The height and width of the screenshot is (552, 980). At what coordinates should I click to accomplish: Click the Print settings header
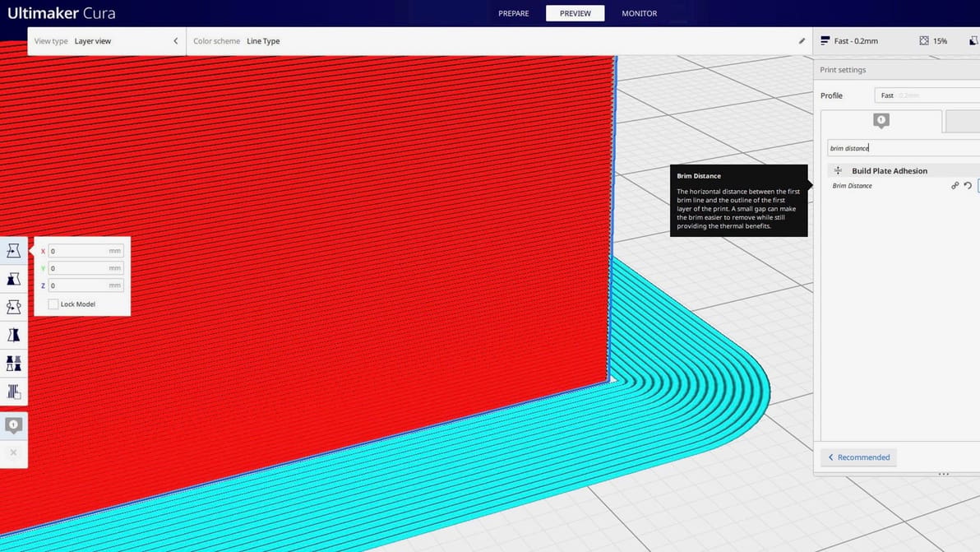pyautogui.click(x=843, y=70)
